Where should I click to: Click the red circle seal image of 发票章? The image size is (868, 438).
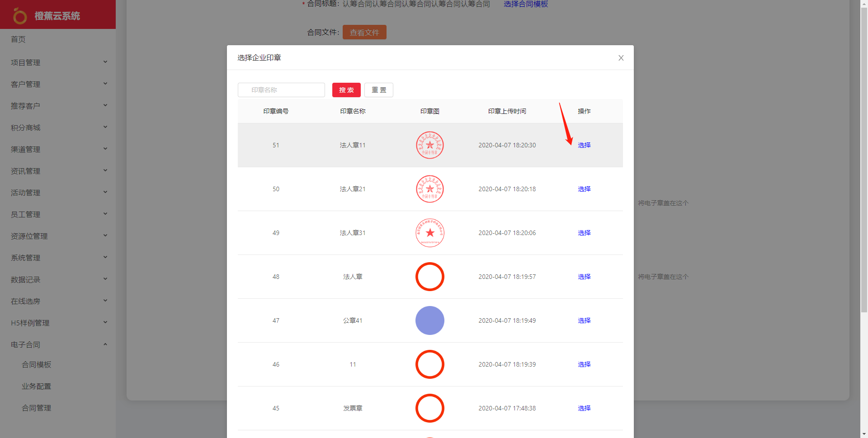[x=430, y=408]
